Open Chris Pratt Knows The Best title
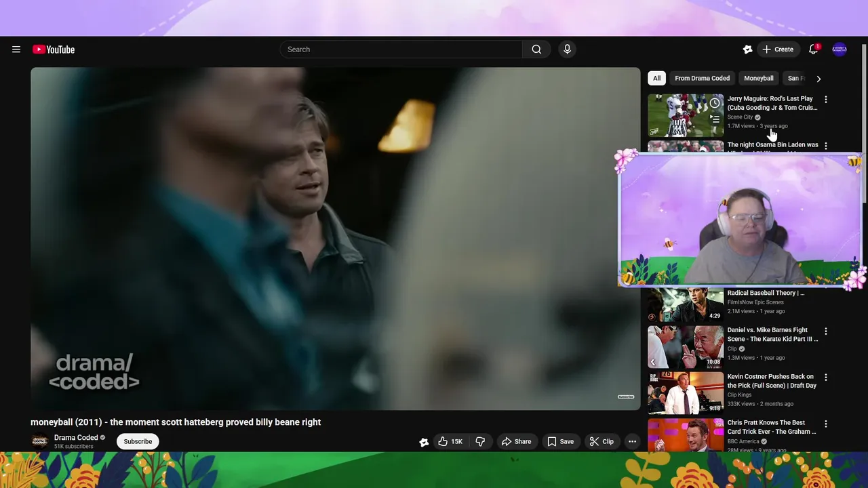This screenshot has width=868, height=488. pyautogui.click(x=772, y=427)
